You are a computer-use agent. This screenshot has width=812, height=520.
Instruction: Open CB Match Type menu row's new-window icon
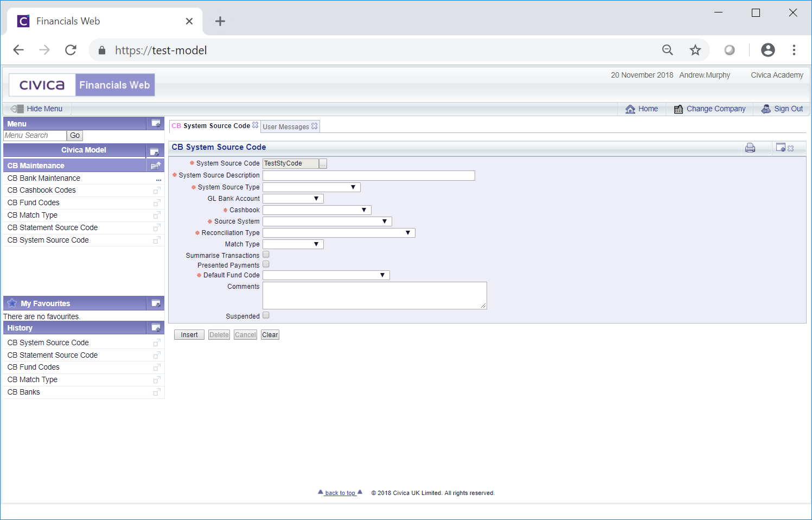[x=157, y=215]
